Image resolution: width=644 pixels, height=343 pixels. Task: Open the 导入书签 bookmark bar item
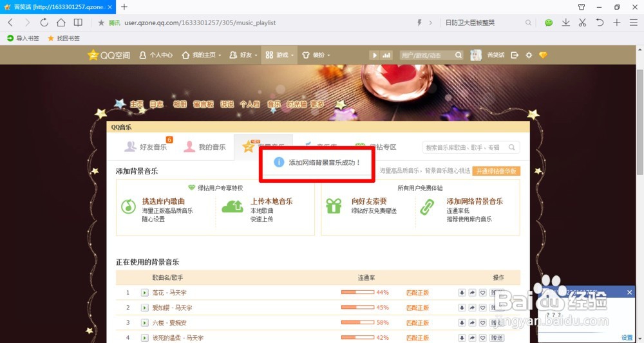point(23,38)
